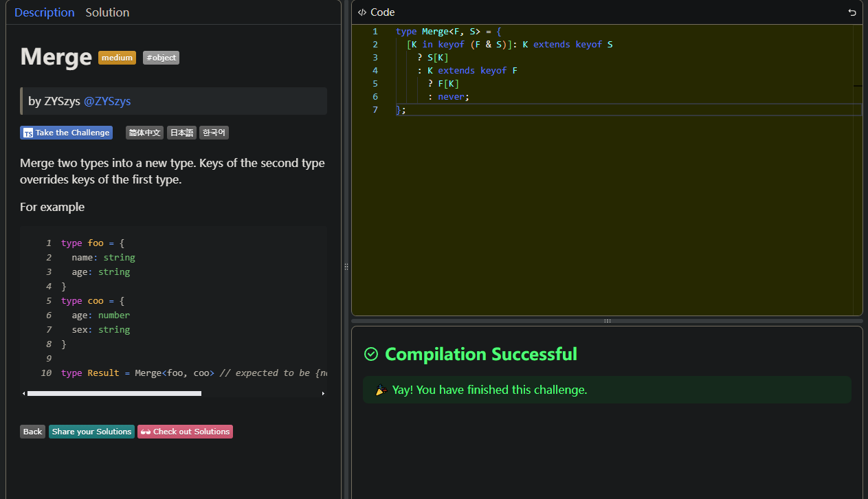The width and height of the screenshot is (868, 499).
Task: Select the 简体中文 language badge
Action: click(144, 133)
